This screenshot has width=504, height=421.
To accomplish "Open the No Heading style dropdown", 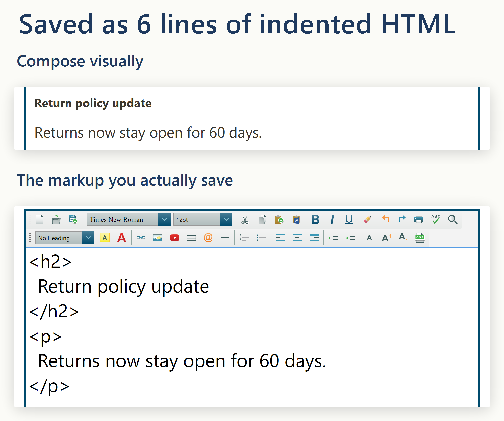I will 65,238.
